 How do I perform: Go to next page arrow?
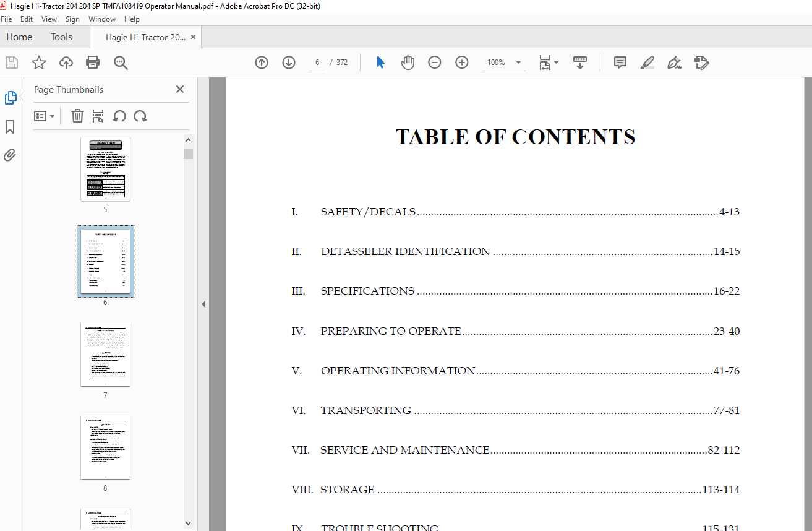pos(289,63)
